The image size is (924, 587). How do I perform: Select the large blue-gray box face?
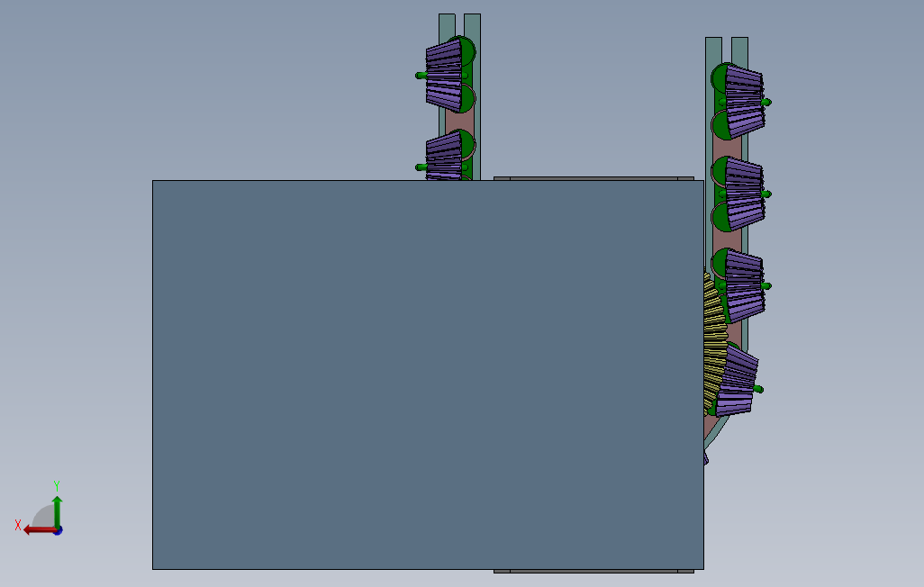(x=428, y=375)
